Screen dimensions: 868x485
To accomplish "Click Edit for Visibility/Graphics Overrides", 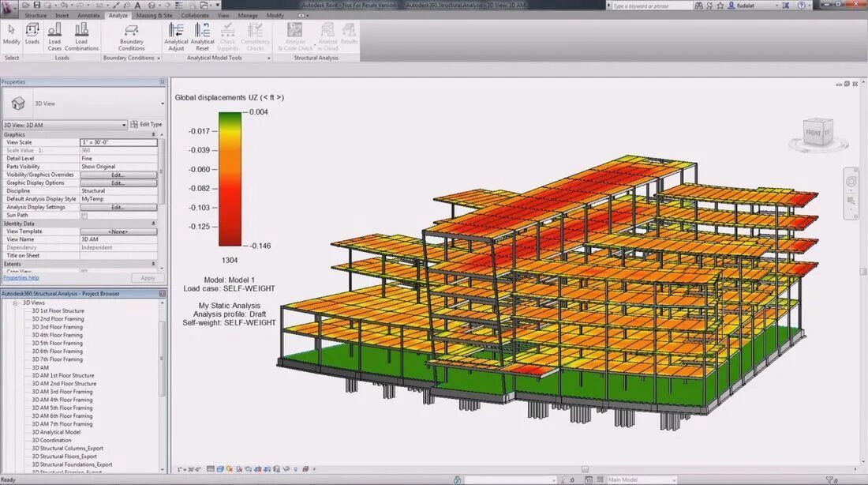I will pos(118,175).
